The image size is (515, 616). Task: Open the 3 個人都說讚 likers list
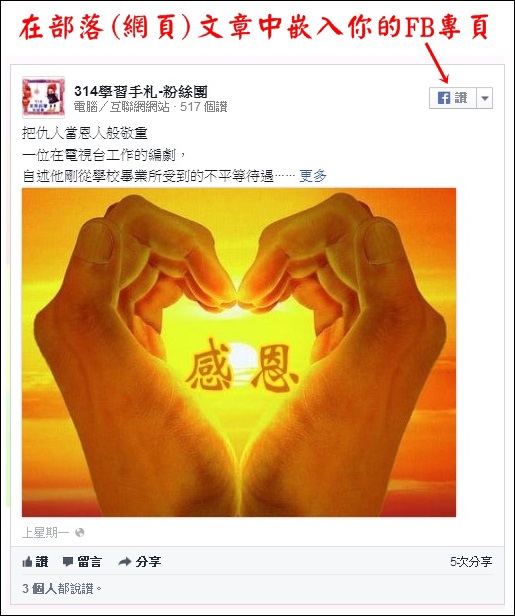pos(62,588)
